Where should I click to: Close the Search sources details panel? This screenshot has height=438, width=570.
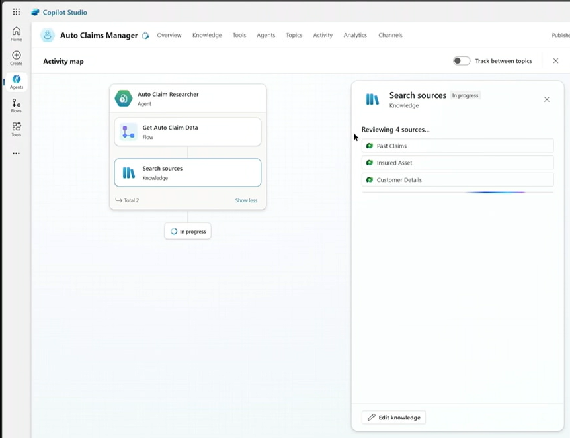(x=547, y=99)
